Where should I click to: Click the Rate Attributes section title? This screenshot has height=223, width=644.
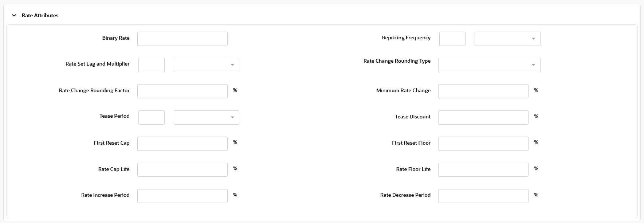pos(40,15)
